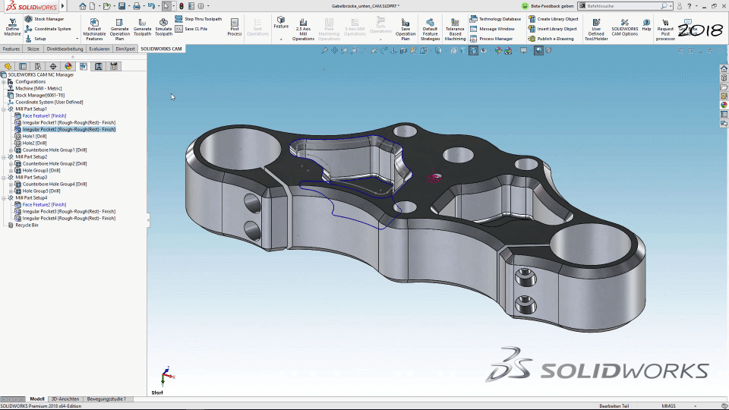Click Step Thru Toolpath button
The height and width of the screenshot is (410, 729).
[198, 19]
